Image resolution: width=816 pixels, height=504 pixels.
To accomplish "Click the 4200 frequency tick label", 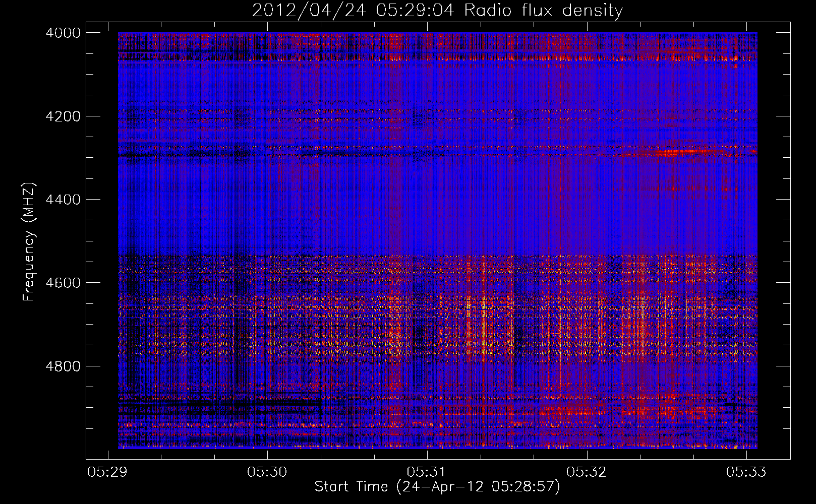I will pyautogui.click(x=63, y=116).
